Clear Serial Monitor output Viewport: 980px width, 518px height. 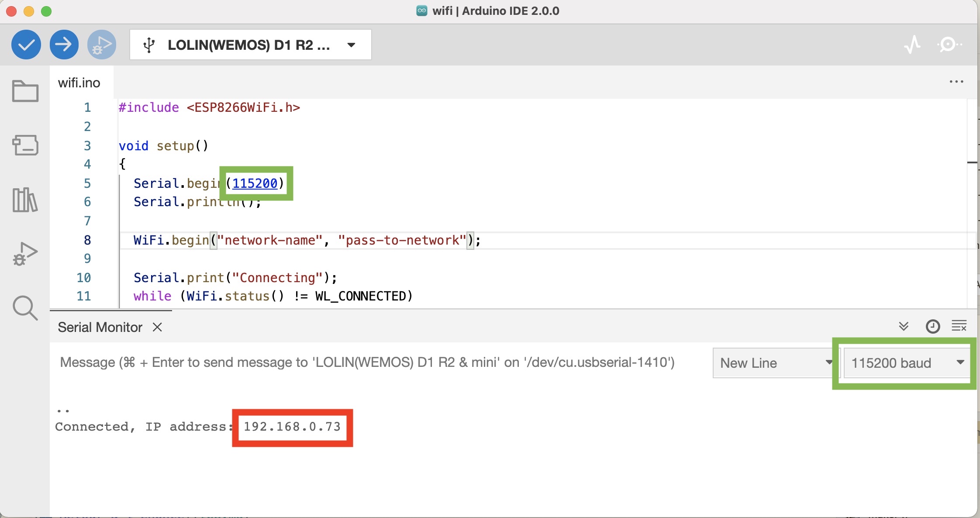tap(959, 326)
